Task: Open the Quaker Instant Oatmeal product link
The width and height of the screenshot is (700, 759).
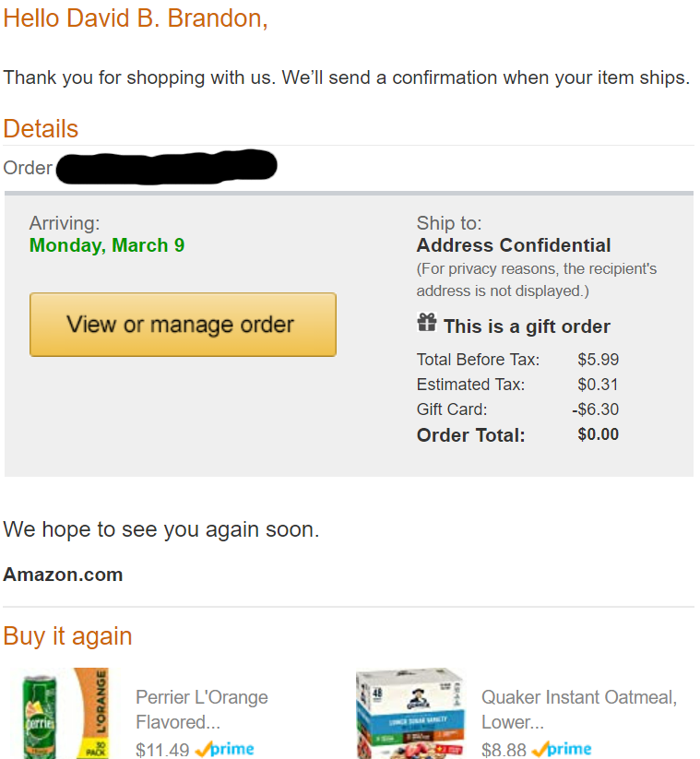Action: click(577, 708)
